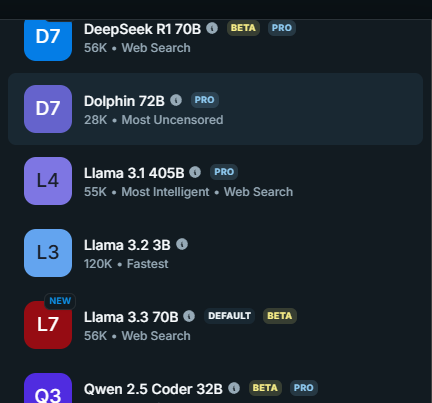The image size is (432, 403).
Task: Click the L4 Llama 3.1 avatar icon
Action: (x=48, y=181)
